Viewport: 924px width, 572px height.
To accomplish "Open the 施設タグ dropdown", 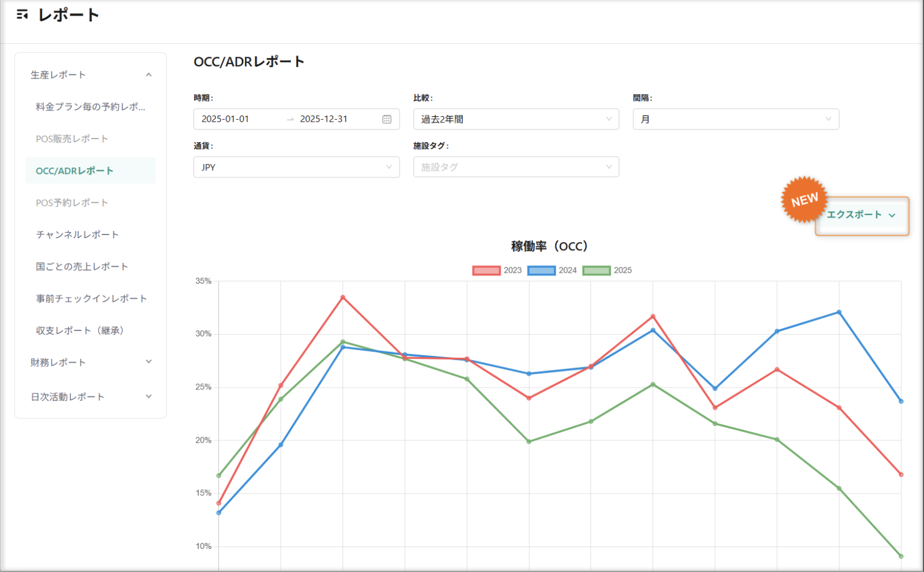I will pyautogui.click(x=516, y=167).
